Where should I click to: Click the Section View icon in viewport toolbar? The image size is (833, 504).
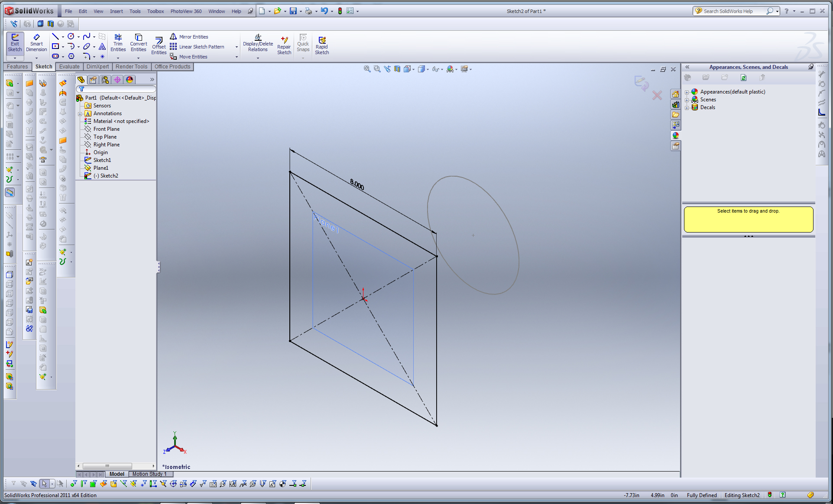pyautogui.click(x=397, y=69)
